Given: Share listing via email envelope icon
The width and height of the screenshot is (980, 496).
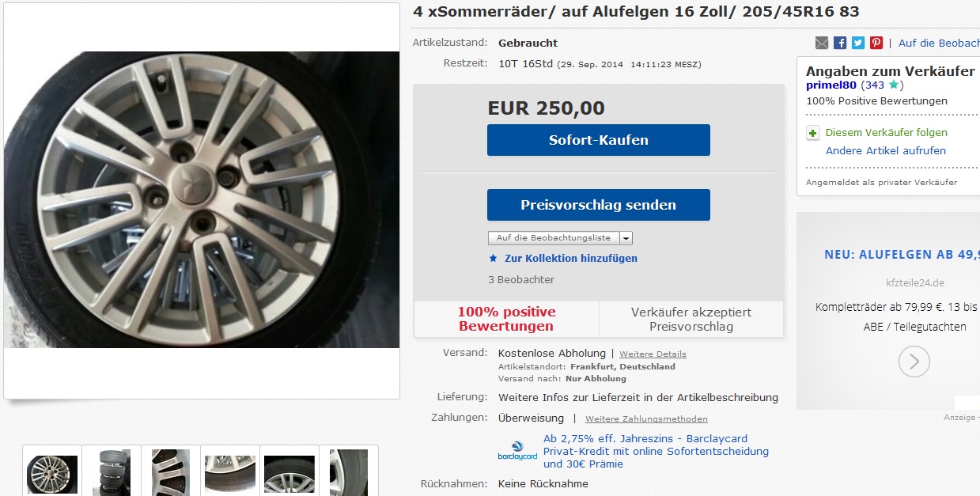Looking at the screenshot, I should (x=822, y=43).
